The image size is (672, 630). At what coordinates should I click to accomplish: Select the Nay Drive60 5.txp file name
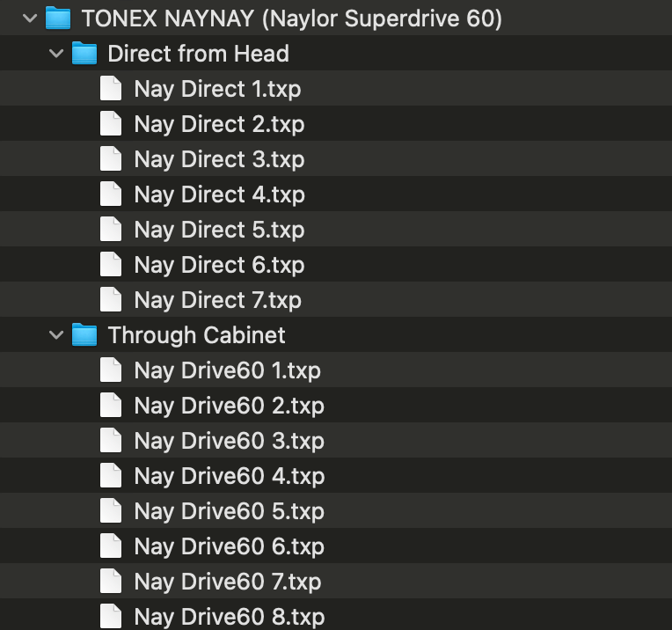pos(229,511)
